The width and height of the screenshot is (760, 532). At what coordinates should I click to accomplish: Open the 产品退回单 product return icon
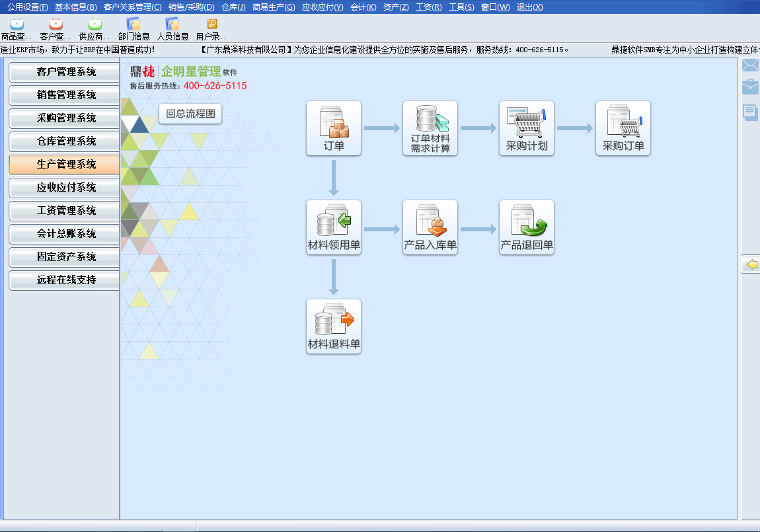(x=527, y=227)
